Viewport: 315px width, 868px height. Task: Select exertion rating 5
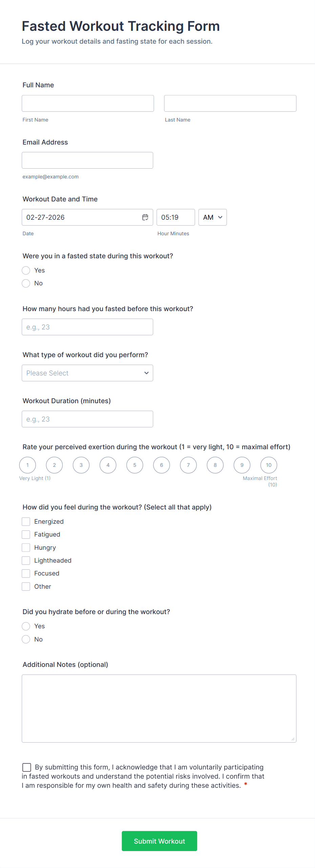click(x=135, y=465)
